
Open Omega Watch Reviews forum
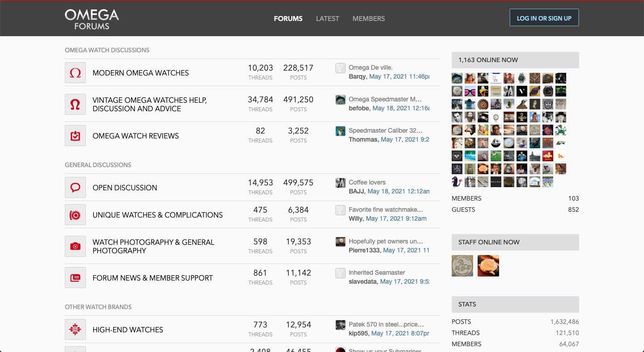pos(136,136)
